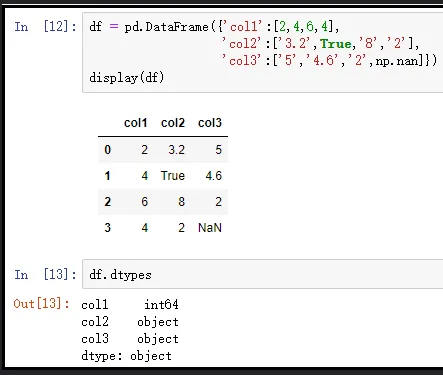Click row index 2 in the dataframe

[x=107, y=202]
